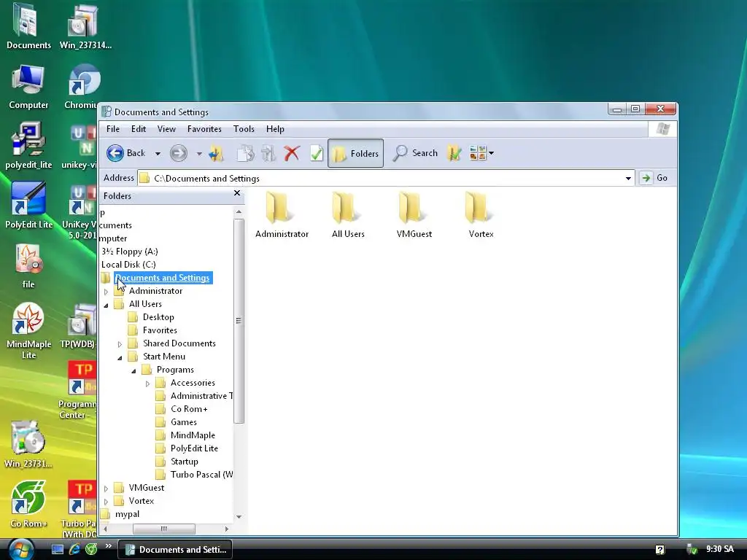Screen dimensions: 747x560
Task: Collapse the All Users tree node
Action: (107, 305)
